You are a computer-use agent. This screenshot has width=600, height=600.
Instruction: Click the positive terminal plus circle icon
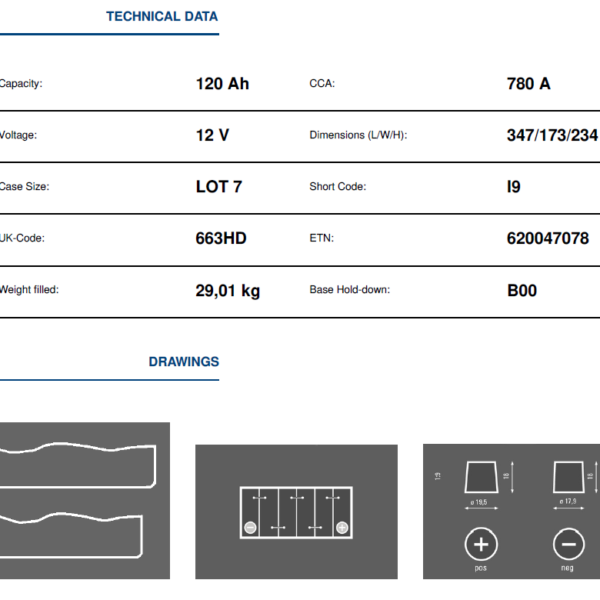(481, 544)
